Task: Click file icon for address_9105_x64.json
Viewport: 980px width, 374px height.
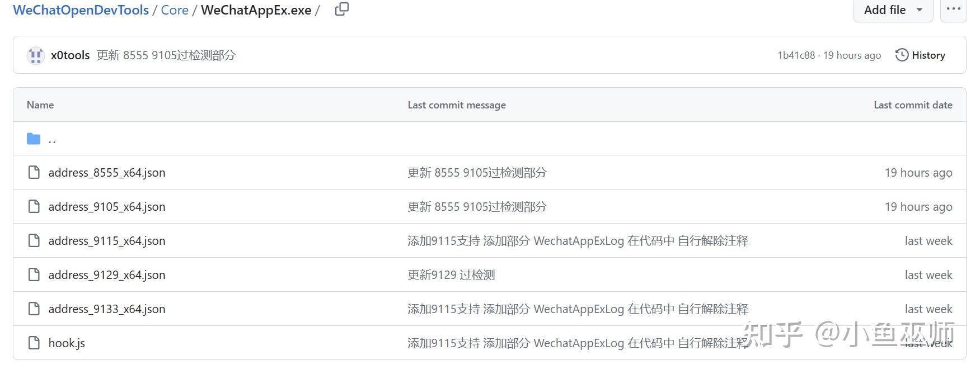Action: coord(34,206)
